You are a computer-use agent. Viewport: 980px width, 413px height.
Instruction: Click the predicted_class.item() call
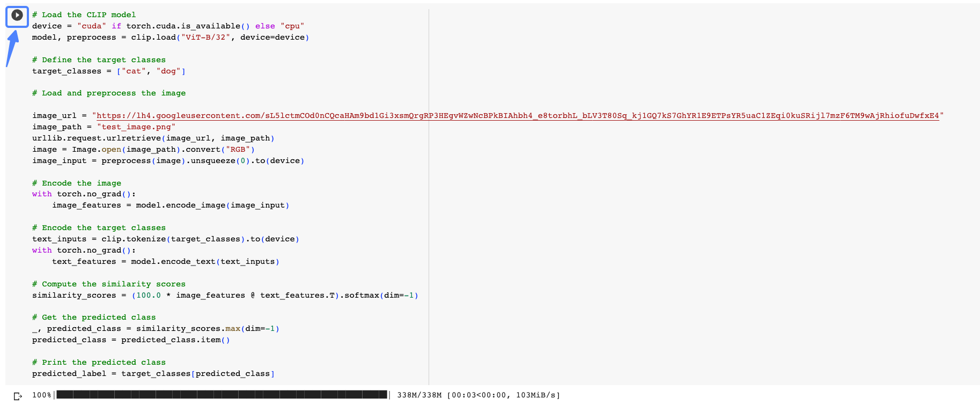point(175,340)
